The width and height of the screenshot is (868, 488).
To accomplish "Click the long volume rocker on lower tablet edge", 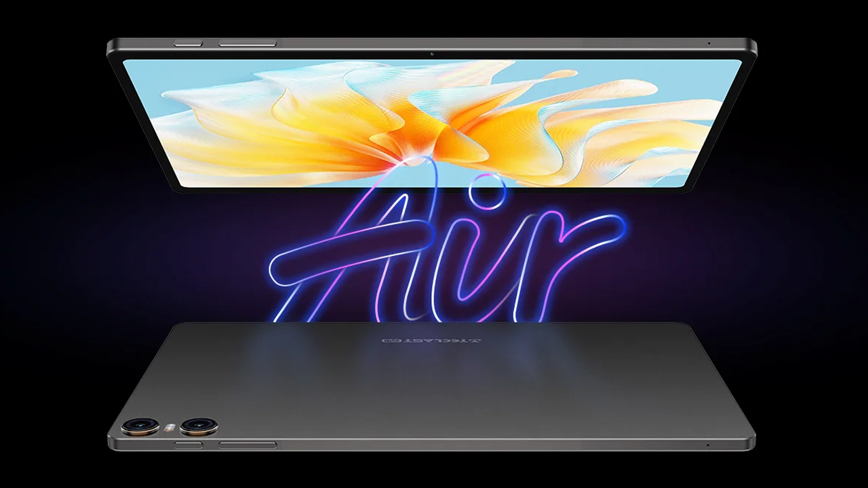I will 248,445.
